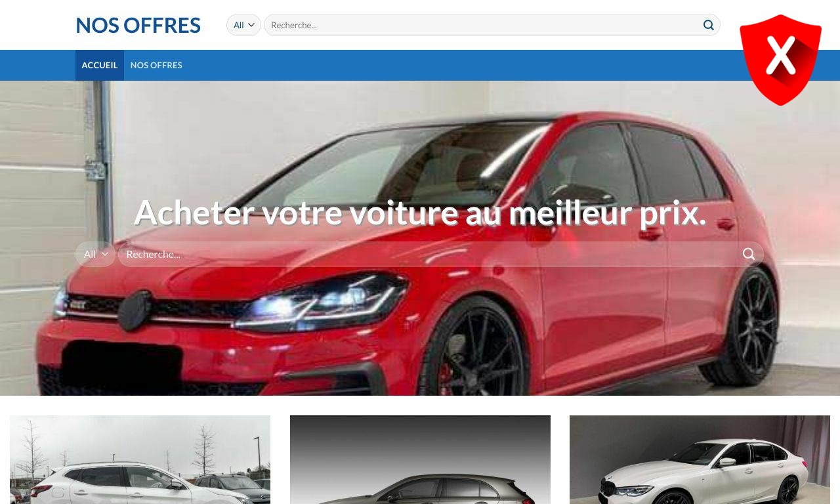
Task: Click the Acheter votre voiture headline
Action: [420, 213]
